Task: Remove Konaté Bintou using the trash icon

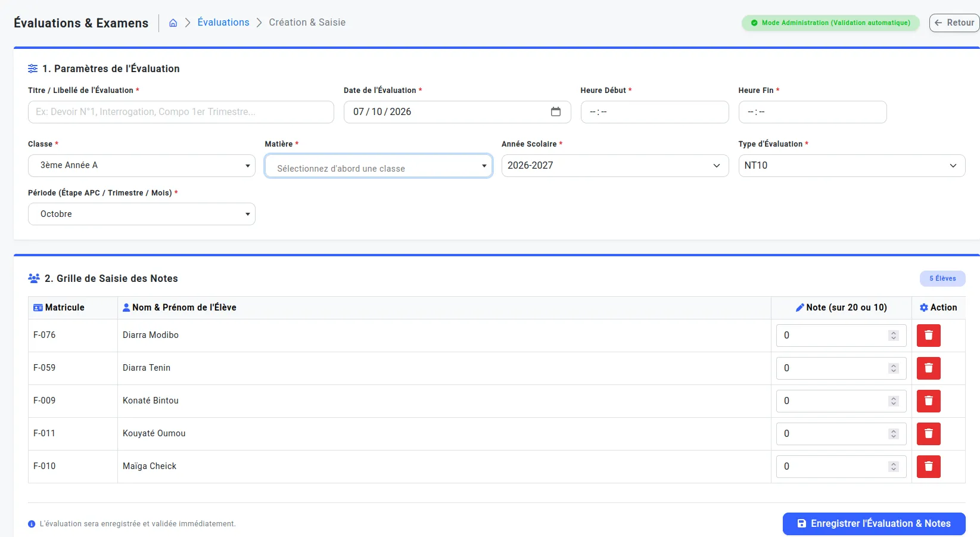Action: pyautogui.click(x=928, y=401)
